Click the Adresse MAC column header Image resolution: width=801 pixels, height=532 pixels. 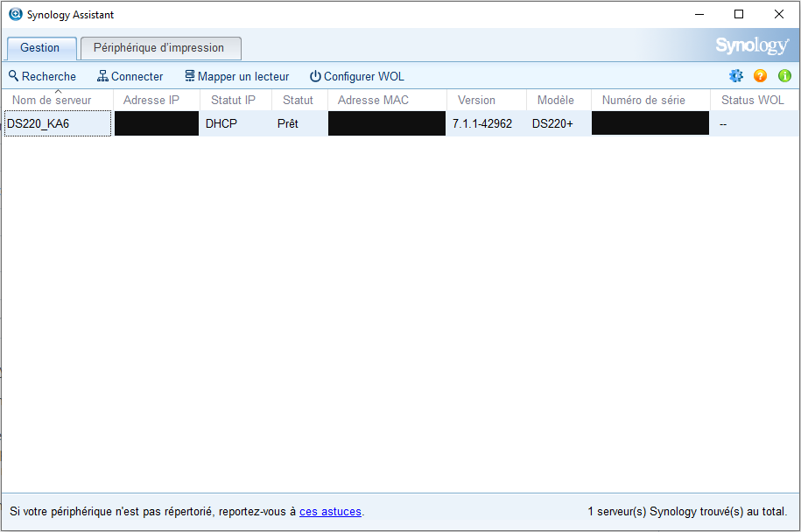(x=373, y=101)
